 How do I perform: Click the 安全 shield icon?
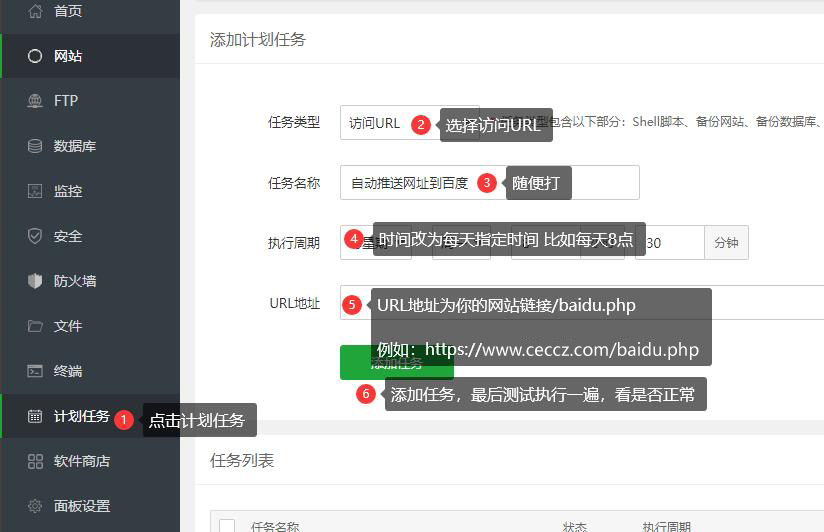coord(35,236)
